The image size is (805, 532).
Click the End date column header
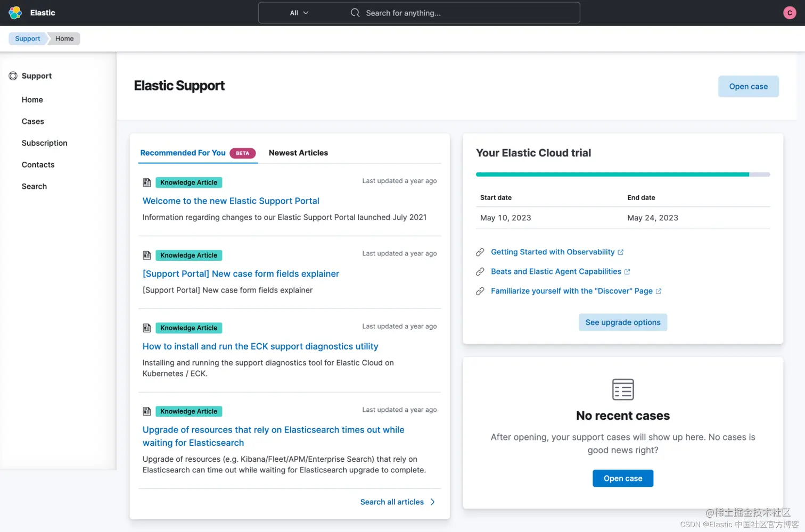tap(641, 197)
